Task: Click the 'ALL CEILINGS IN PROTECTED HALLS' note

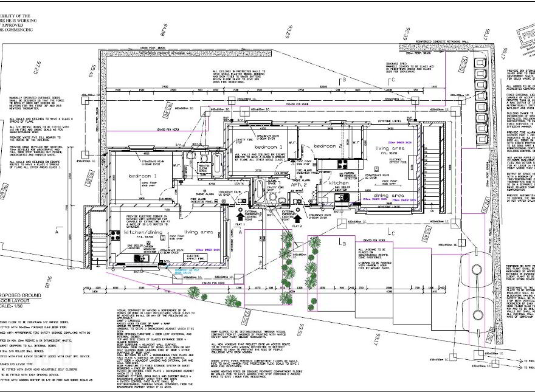Action: click(239, 77)
